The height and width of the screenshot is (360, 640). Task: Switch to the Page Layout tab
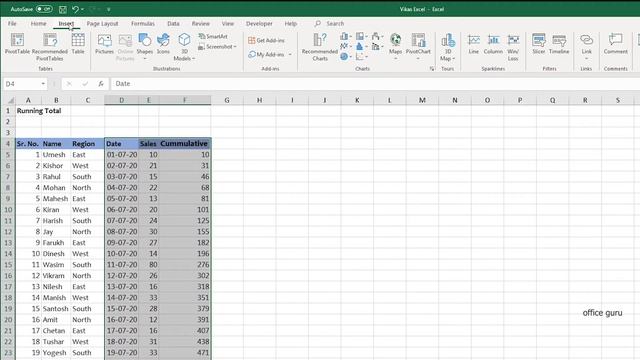click(102, 24)
